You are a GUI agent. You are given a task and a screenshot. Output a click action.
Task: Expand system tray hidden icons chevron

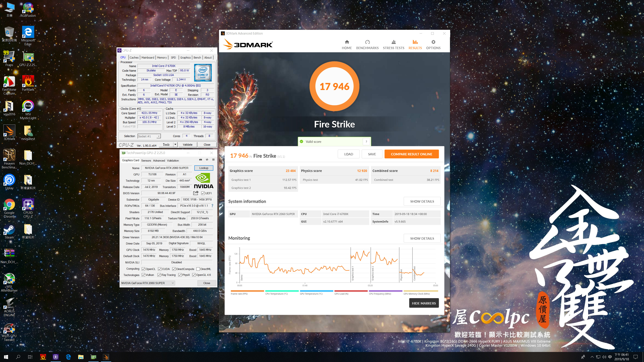point(592,357)
